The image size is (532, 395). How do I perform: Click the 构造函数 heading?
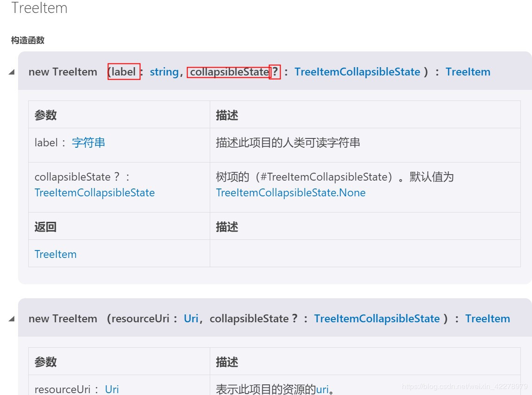pos(28,40)
